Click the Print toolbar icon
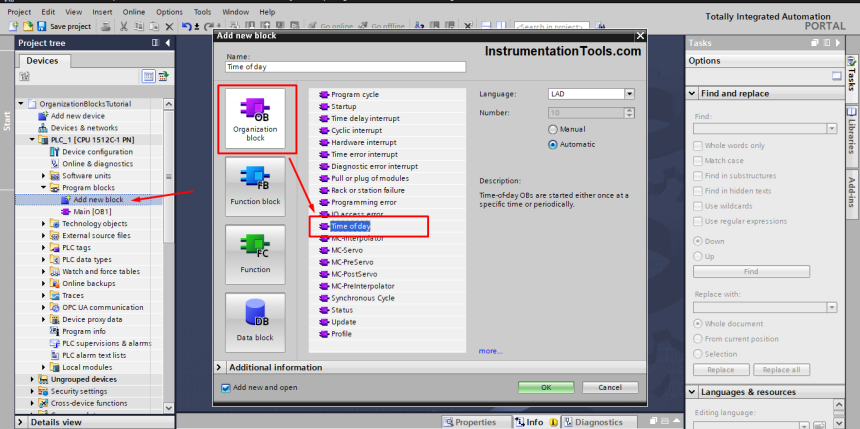Screen dimensions: 860x429 pyautogui.click(x=106, y=26)
